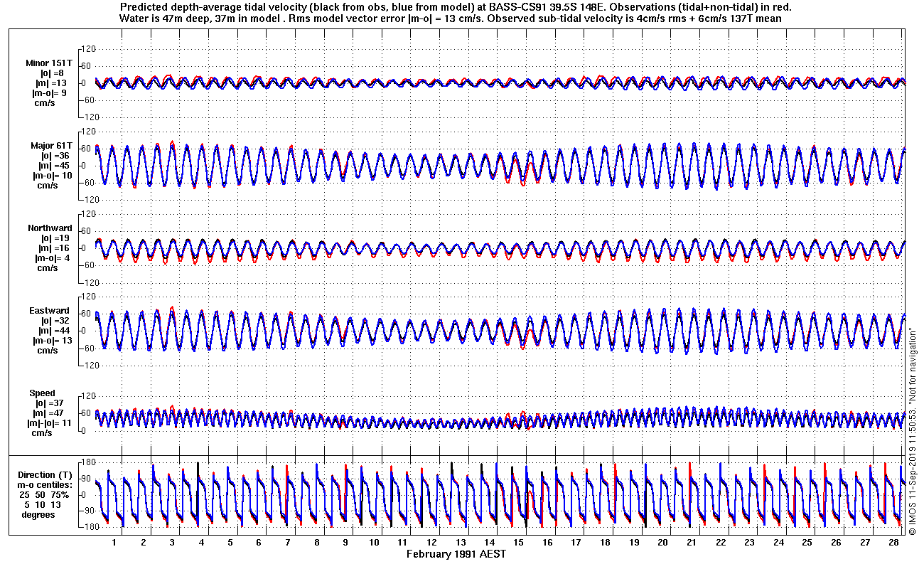Screen dimensions: 924x569
Task: Click day 15 on the date axis
Action: point(519,542)
